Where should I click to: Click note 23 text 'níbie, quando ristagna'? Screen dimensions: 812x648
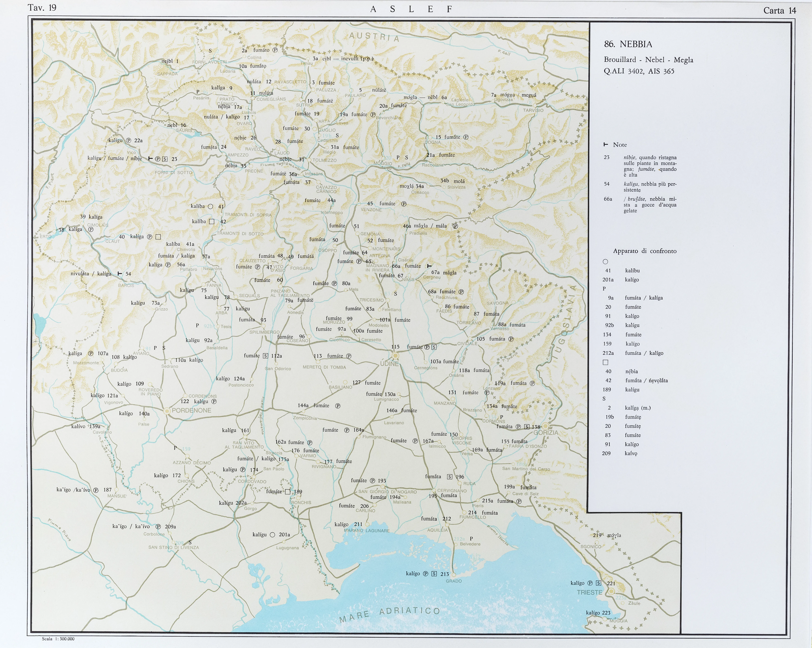pyautogui.click(x=650, y=157)
